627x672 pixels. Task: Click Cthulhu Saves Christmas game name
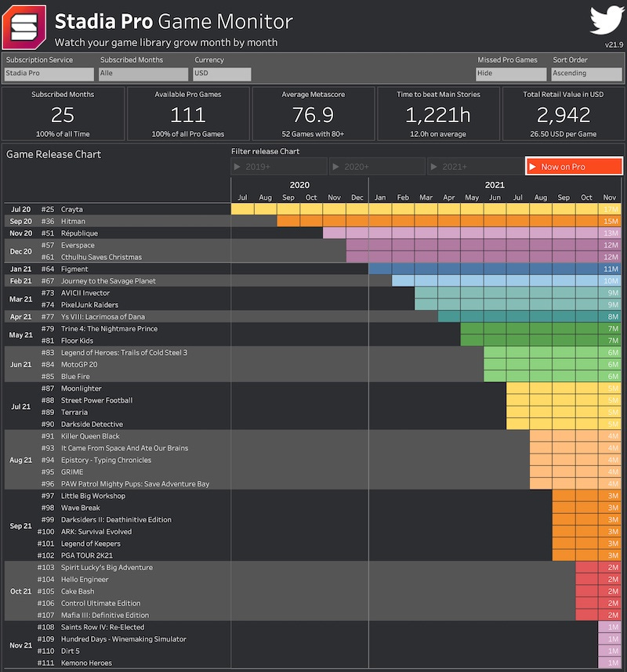[x=101, y=257]
